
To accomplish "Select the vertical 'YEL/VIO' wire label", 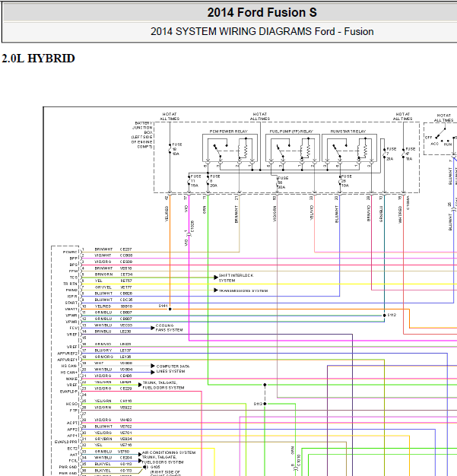I will pos(312,212).
